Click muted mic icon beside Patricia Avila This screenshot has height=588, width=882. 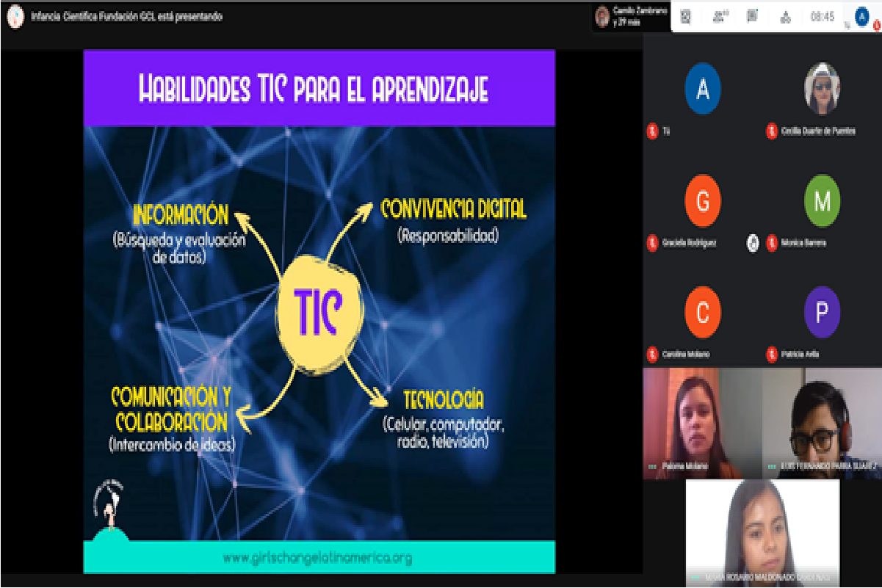tap(771, 355)
